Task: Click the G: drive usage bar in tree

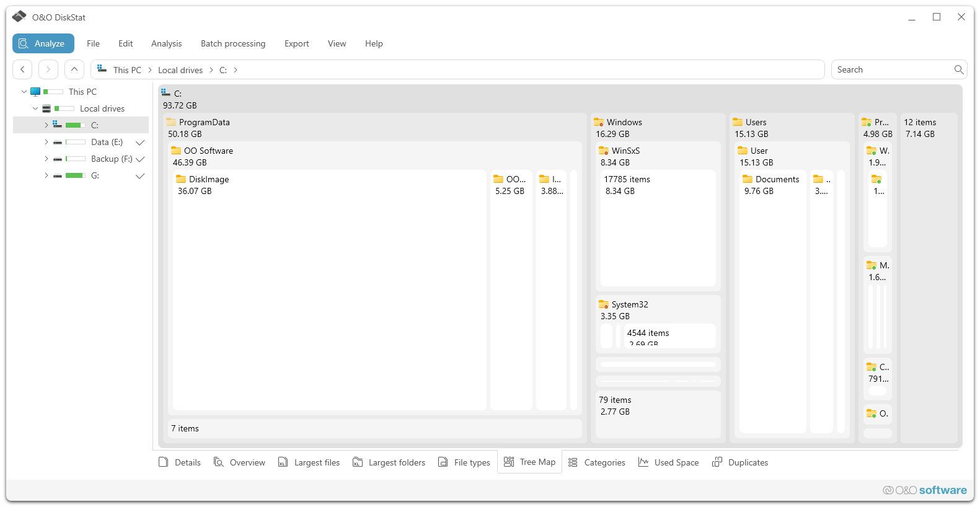Action: [x=76, y=175]
